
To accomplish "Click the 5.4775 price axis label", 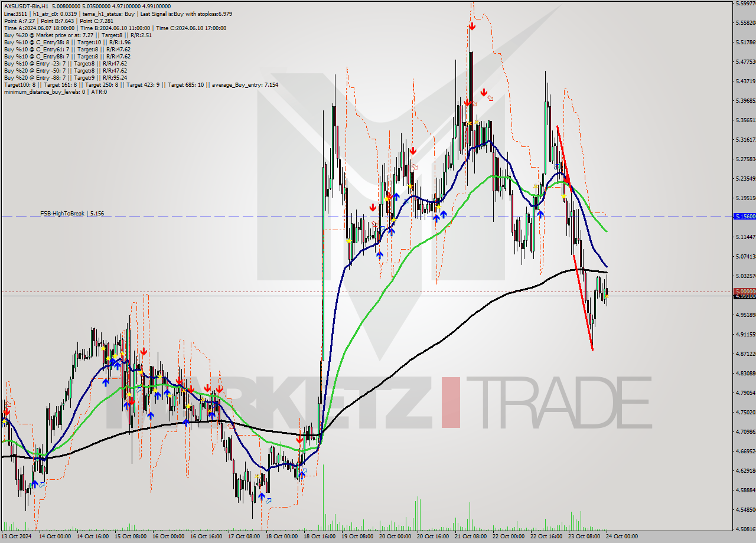I will click(x=745, y=62).
